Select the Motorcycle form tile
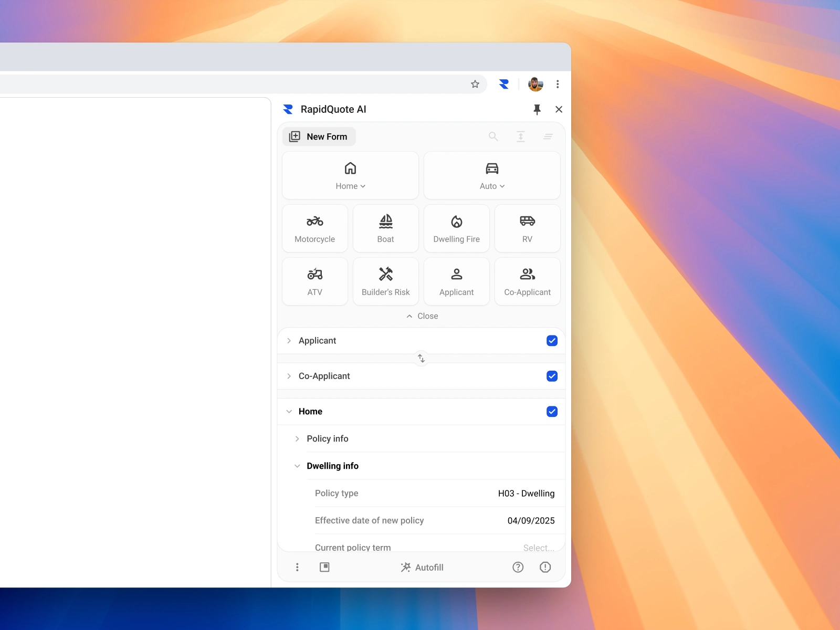The height and width of the screenshot is (630, 840). point(315,228)
